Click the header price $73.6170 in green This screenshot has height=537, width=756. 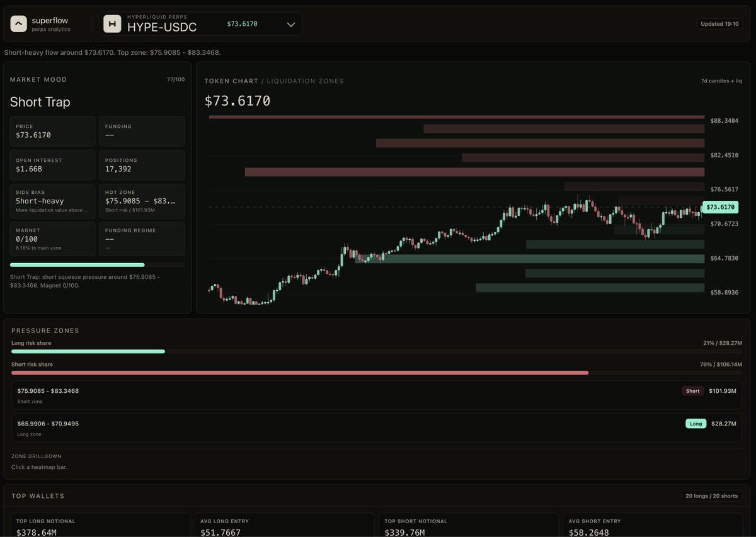pyautogui.click(x=242, y=24)
